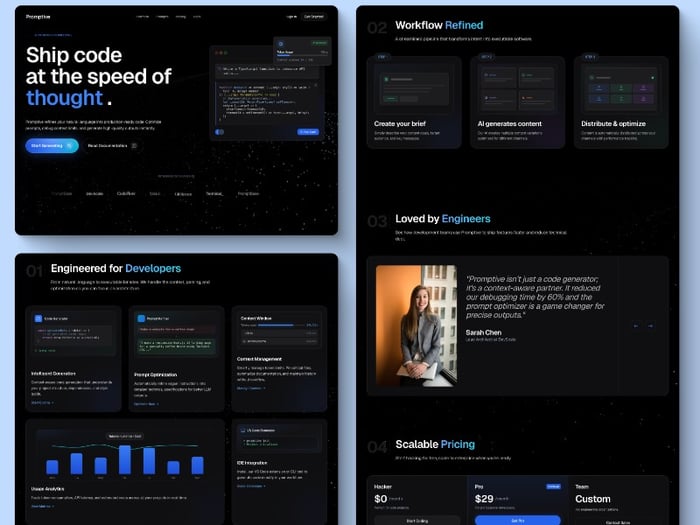The height and width of the screenshot is (525, 700).
Task: Click the circular icon in the token usage card
Action: click(x=281, y=44)
